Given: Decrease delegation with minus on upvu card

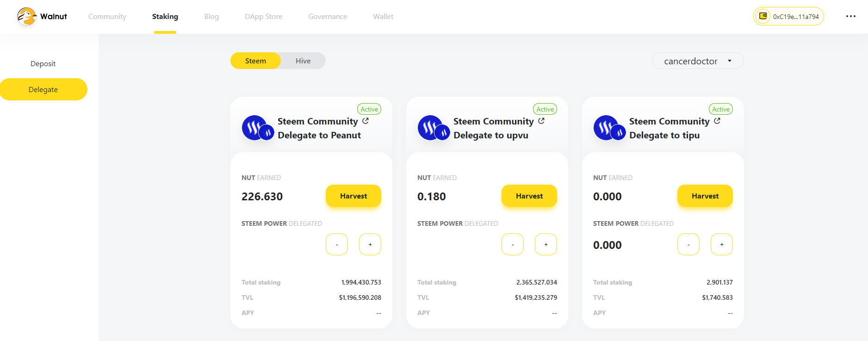Looking at the screenshot, I should (513, 244).
